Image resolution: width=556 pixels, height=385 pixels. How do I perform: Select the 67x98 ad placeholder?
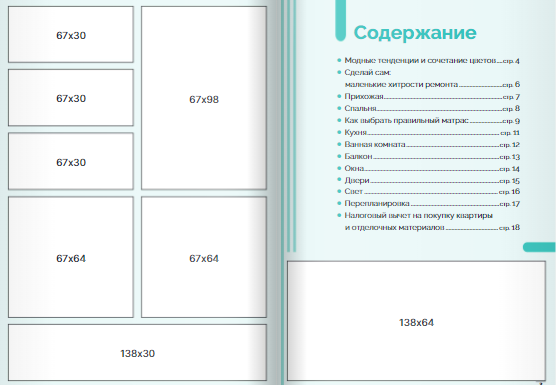tap(204, 98)
